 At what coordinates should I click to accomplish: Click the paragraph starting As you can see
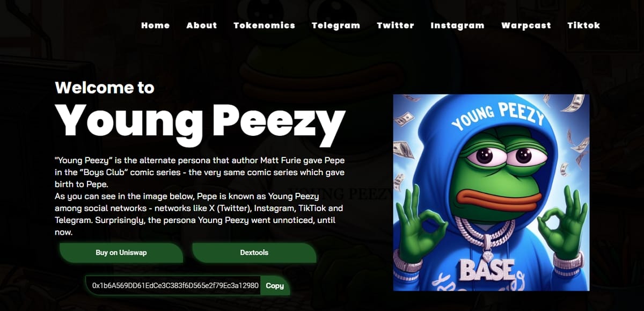[199, 213]
